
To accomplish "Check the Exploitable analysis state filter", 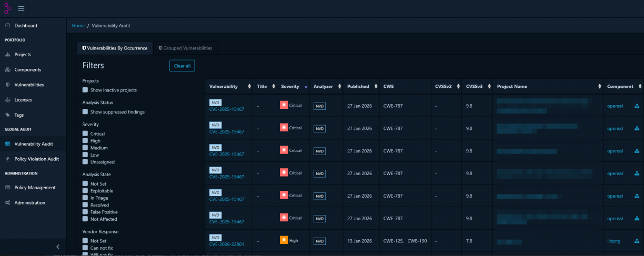I will tap(85, 191).
